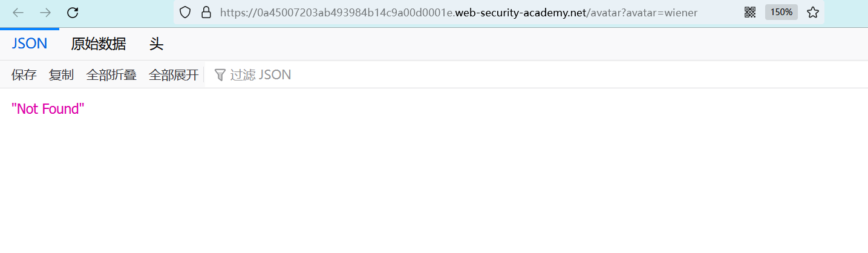Bookmark this page with the star

[x=813, y=12]
